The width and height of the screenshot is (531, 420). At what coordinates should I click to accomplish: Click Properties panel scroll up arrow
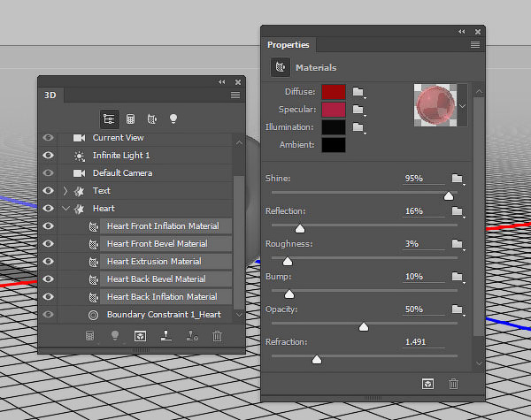tap(479, 91)
